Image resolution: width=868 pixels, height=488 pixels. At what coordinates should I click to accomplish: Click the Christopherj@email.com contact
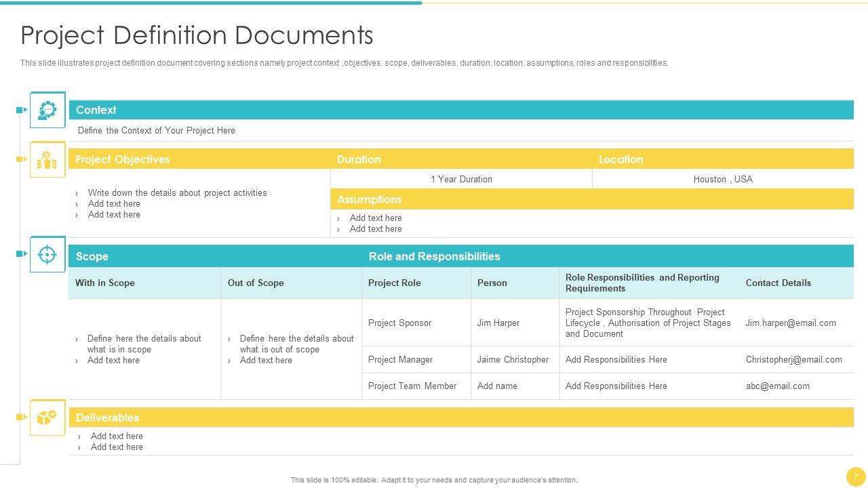pos(793,360)
